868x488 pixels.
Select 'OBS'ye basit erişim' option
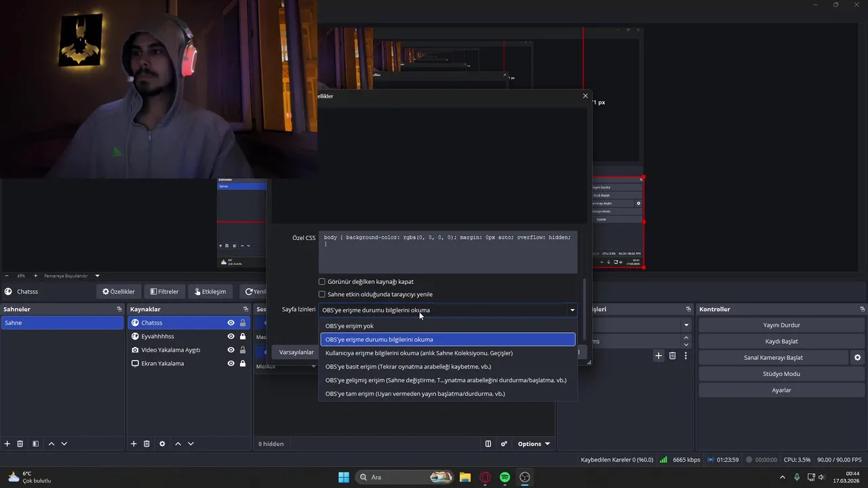click(x=448, y=367)
